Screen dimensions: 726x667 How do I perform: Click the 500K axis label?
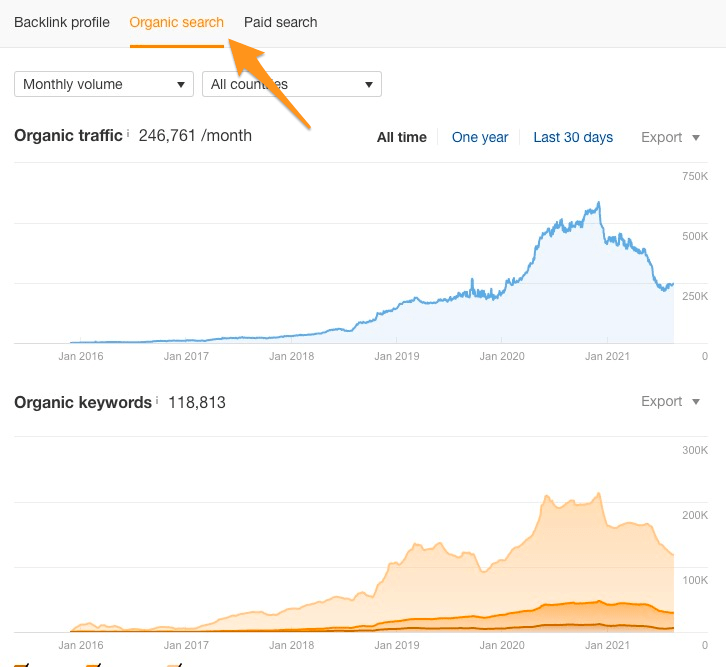point(695,236)
